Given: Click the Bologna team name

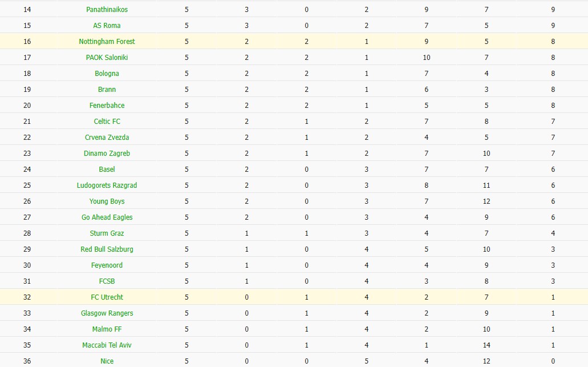Looking at the screenshot, I should coord(107,74).
